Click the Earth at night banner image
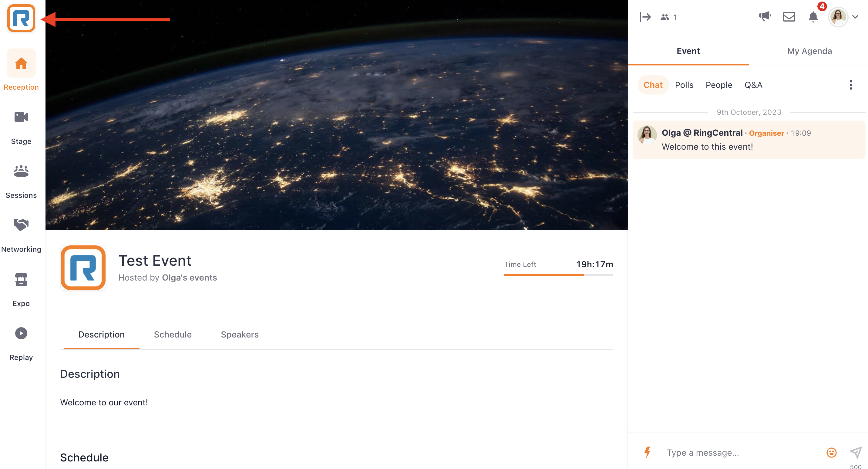This screenshot has width=868, height=469. (336, 115)
